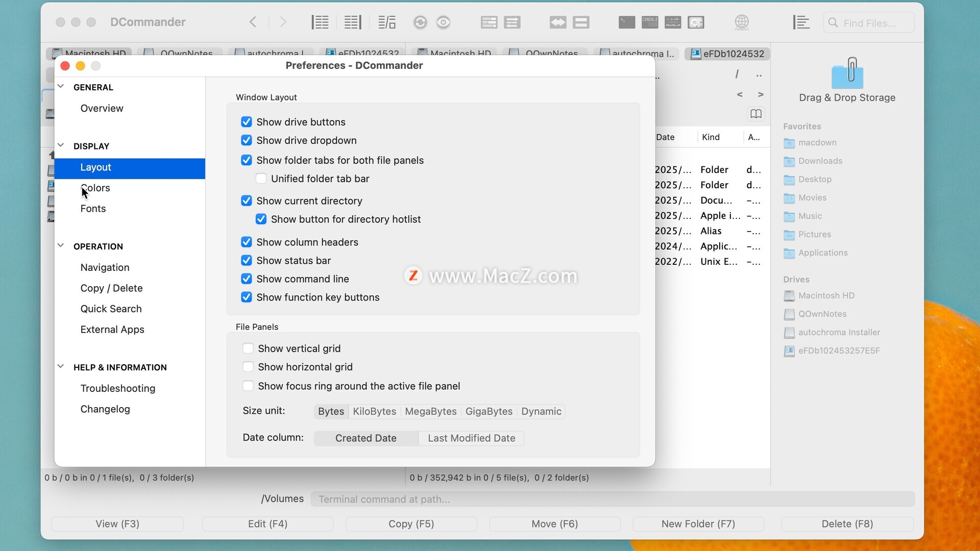Open the Changelog page

(105, 409)
